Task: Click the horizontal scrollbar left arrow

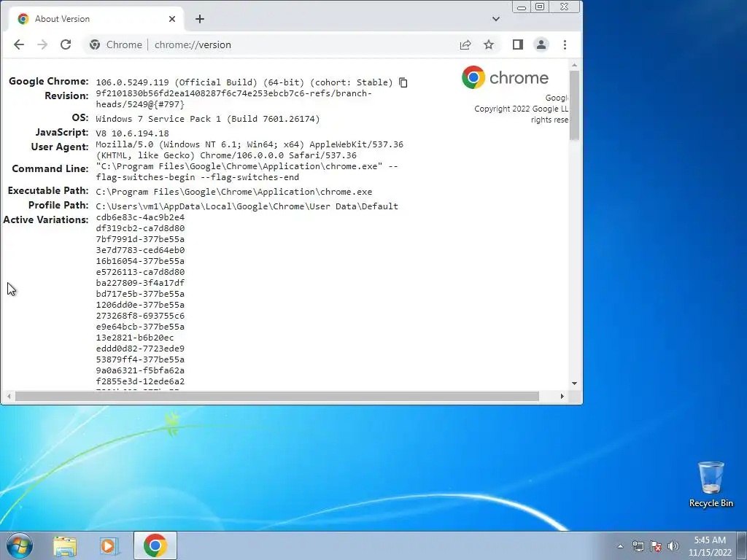Action: (x=9, y=396)
